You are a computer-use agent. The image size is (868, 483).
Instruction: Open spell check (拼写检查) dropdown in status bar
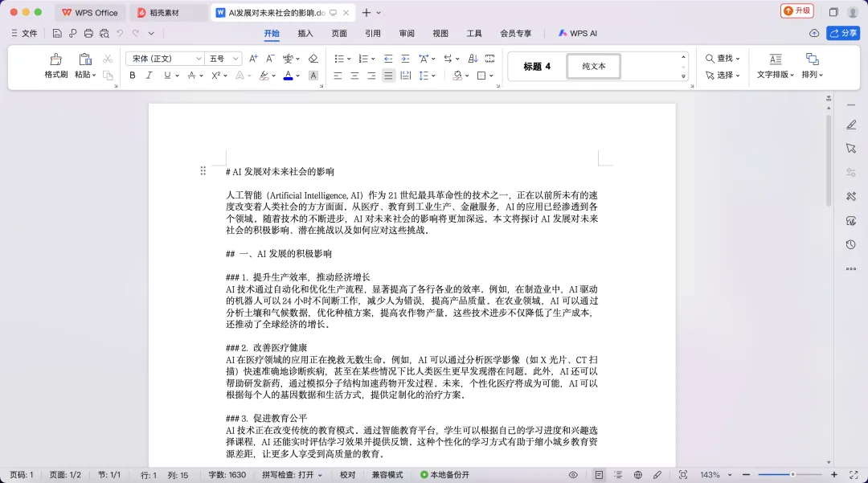click(x=293, y=475)
